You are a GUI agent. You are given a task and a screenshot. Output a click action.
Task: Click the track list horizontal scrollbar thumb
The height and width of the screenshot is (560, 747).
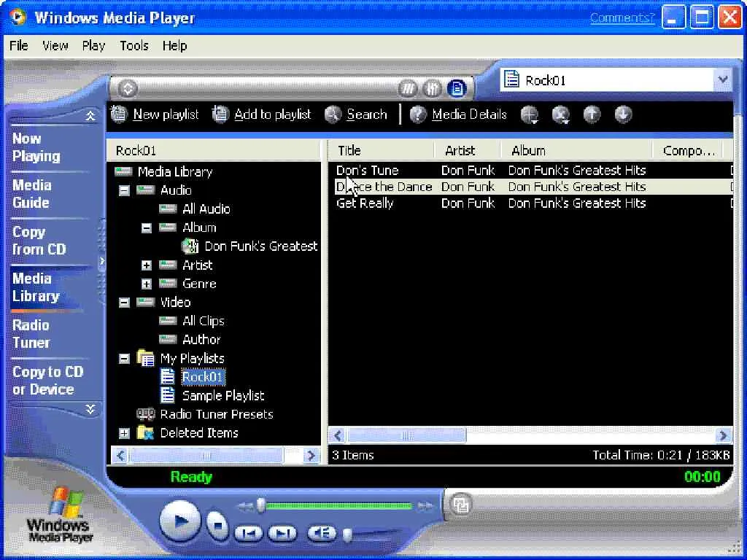coord(406,436)
